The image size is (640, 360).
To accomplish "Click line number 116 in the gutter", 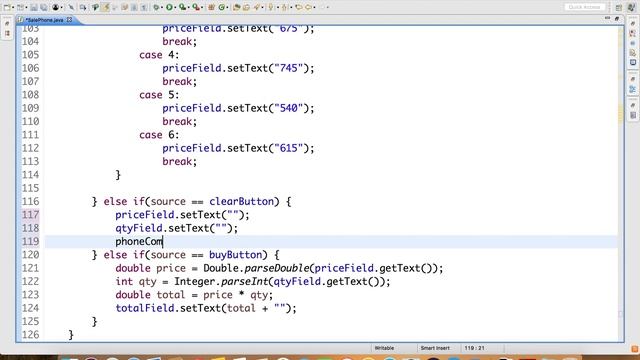I will pyautogui.click(x=30, y=201).
